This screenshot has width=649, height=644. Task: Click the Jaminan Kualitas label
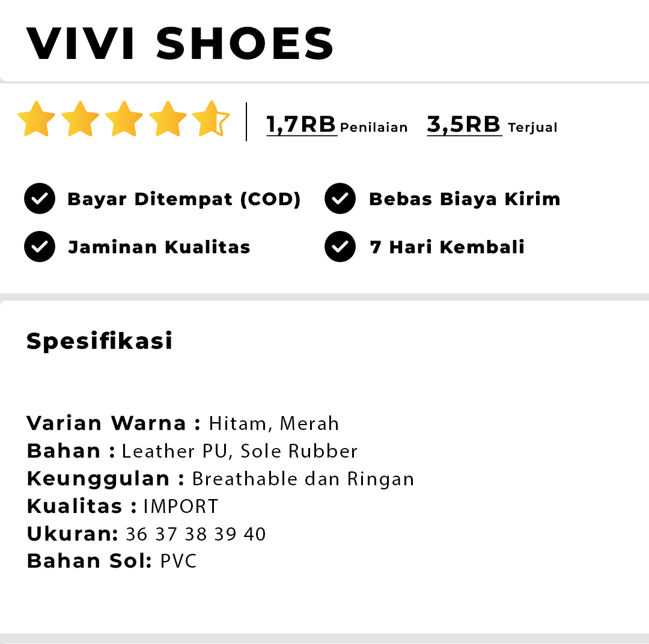point(159,247)
